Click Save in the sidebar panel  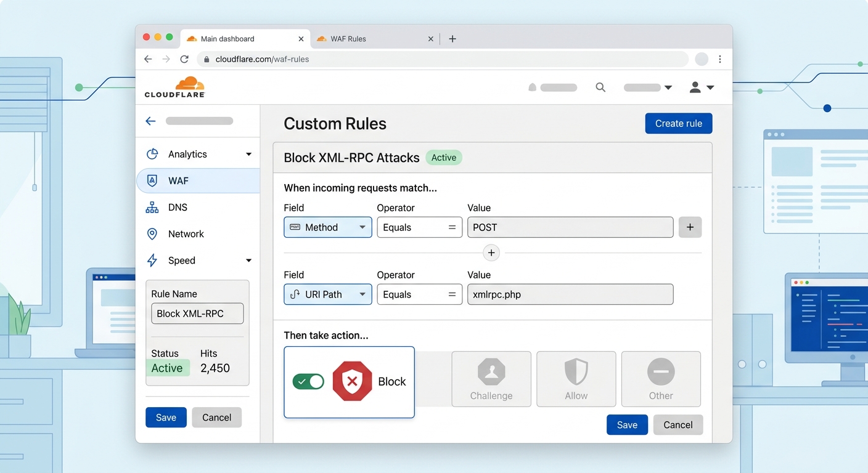[x=166, y=418]
